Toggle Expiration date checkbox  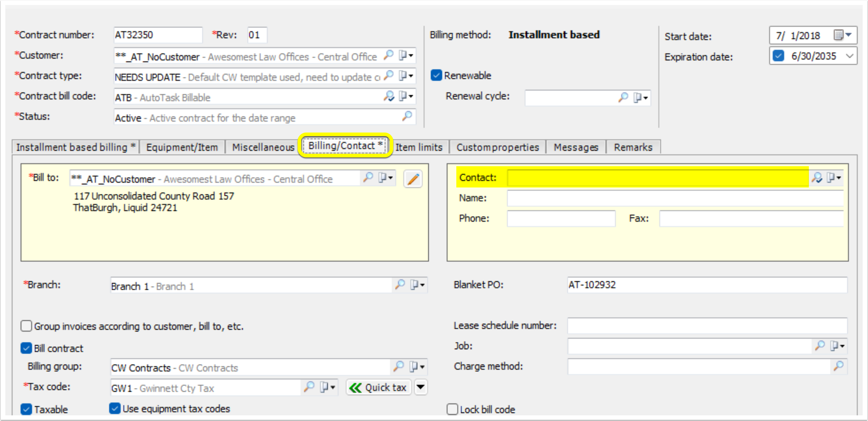coord(778,56)
